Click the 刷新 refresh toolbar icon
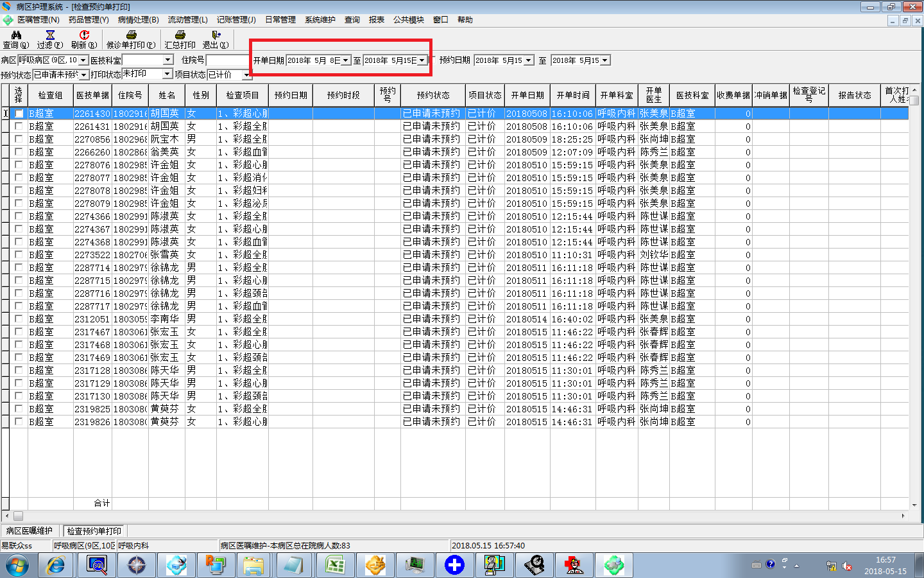This screenshot has width=924, height=578. (x=84, y=35)
